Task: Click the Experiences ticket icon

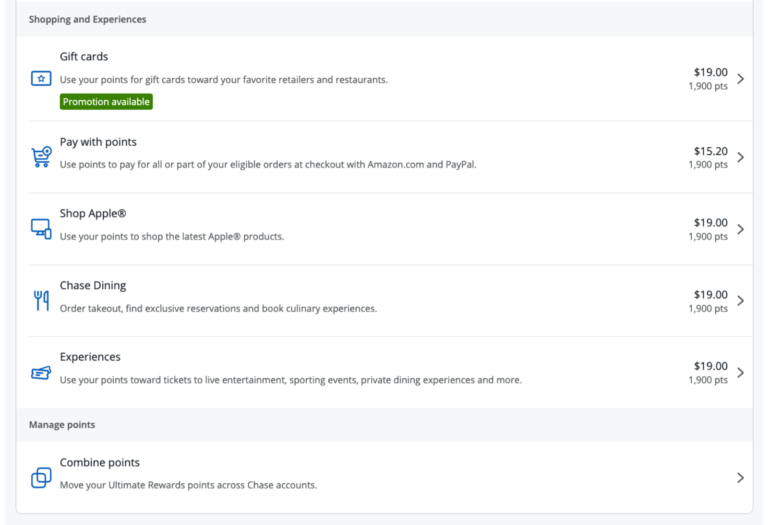Action: pos(41,373)
